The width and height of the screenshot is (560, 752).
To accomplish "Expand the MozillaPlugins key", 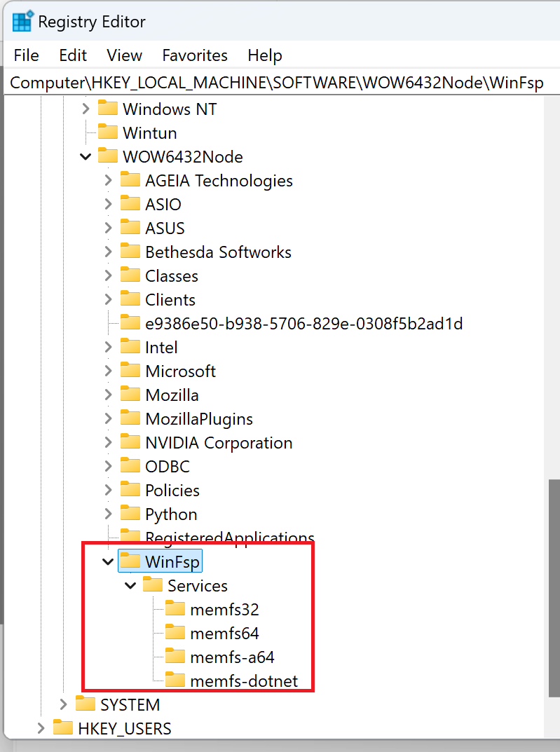I will (x=109, y=418).
